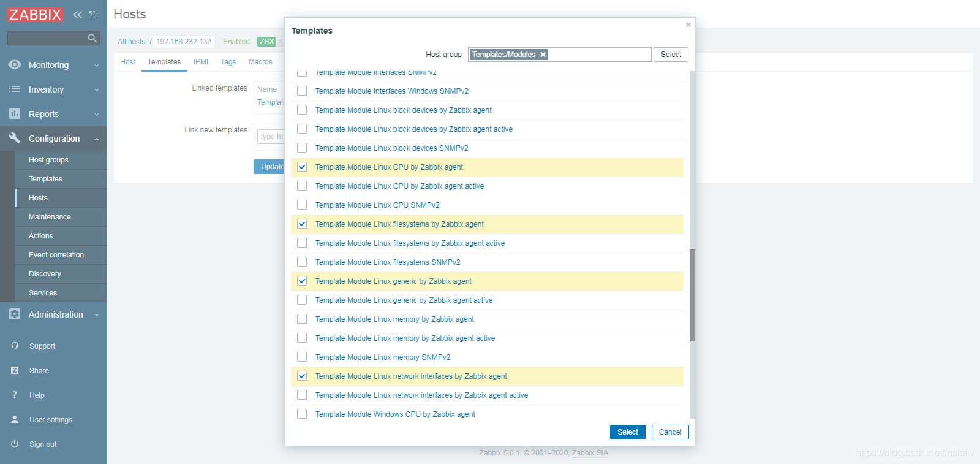Collapse the sidebar with the double-arrow icon
This screenshot has height=464, width=980.
tap(78, 15)
